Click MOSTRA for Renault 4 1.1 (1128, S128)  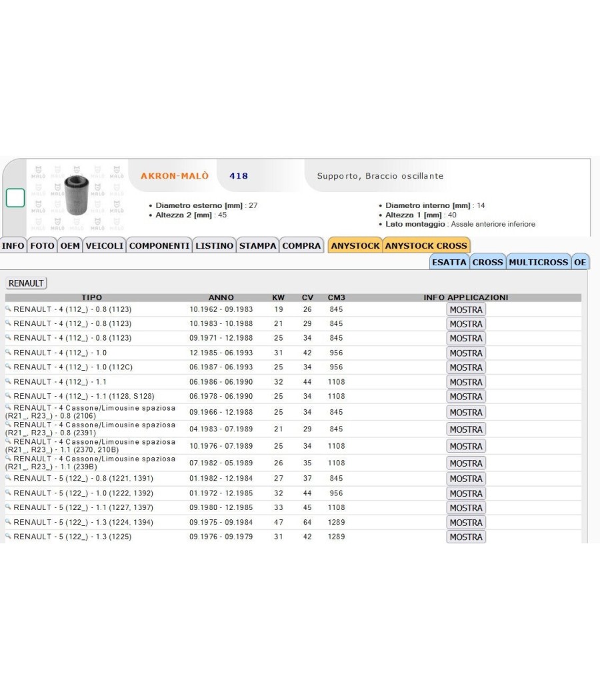(x=466, y=396)
